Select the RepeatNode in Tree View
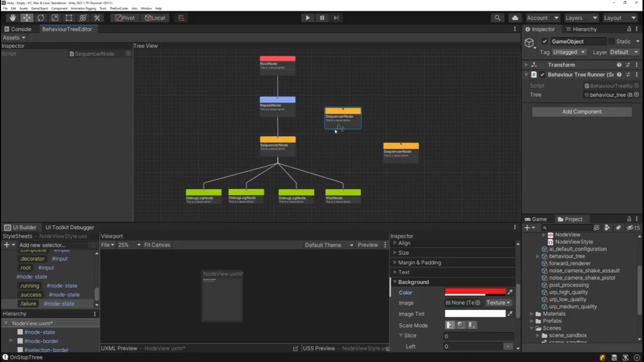The width and height of the screenshot is (644, 362). click(277, 106)
